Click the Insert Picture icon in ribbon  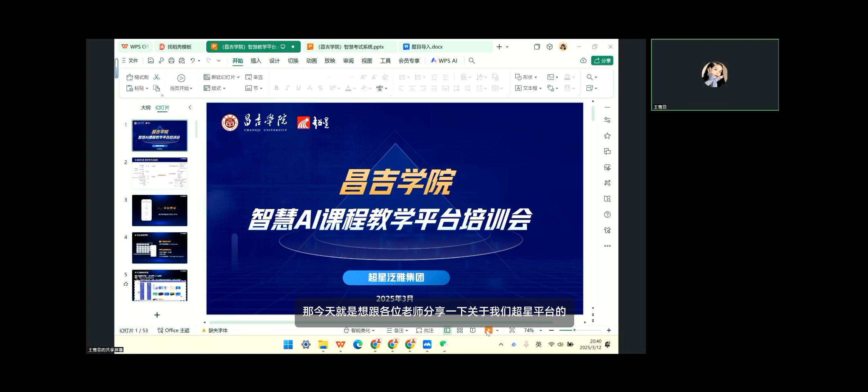[x=551, y=77]
